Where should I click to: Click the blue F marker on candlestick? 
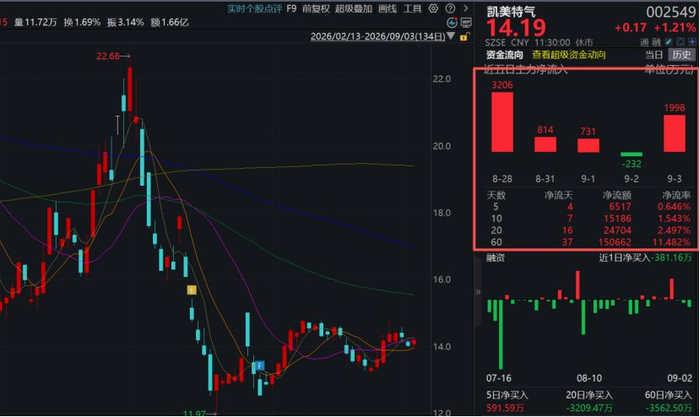click(259, 366)
